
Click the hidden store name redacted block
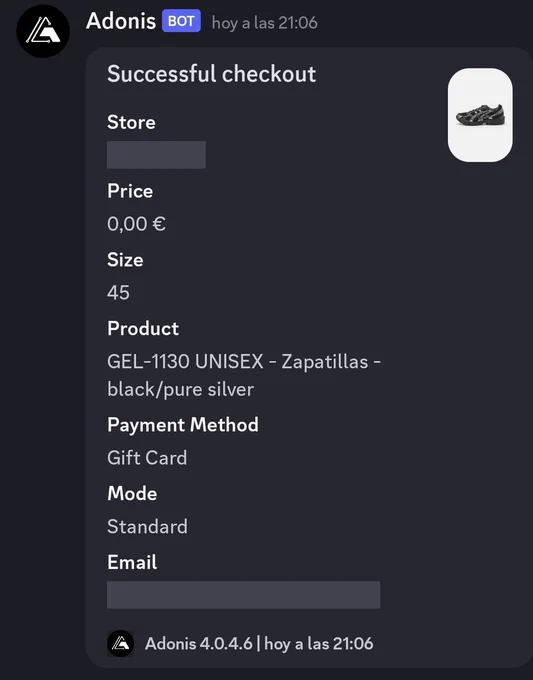click(156, 155)
